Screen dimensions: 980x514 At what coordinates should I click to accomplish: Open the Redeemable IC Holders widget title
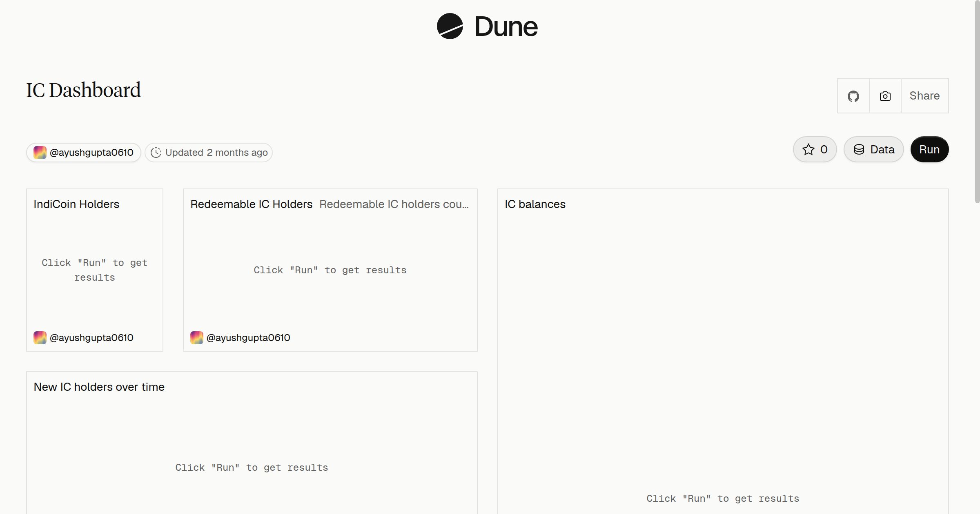click(251, 204)
